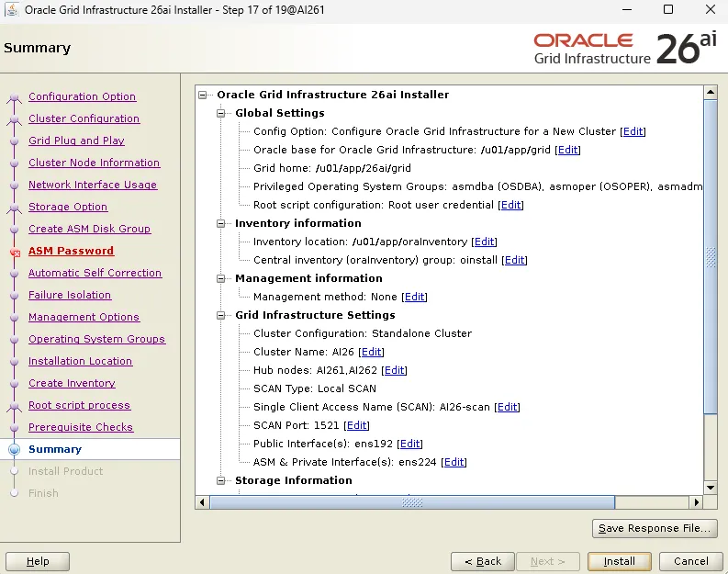Click the horizontal scrollbar thumb
Viewport: 728px width, 574px height.
[412, 502]
